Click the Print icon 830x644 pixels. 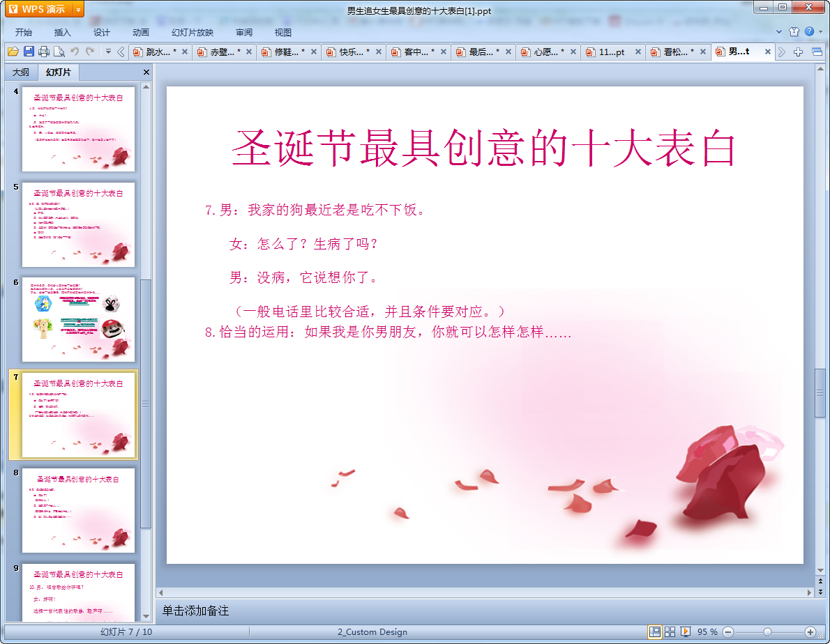coord(44,52)
